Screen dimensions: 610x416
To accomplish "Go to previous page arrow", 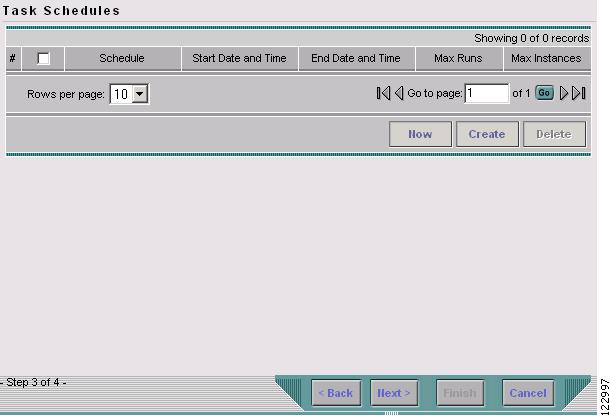I will tap(399, 93).
